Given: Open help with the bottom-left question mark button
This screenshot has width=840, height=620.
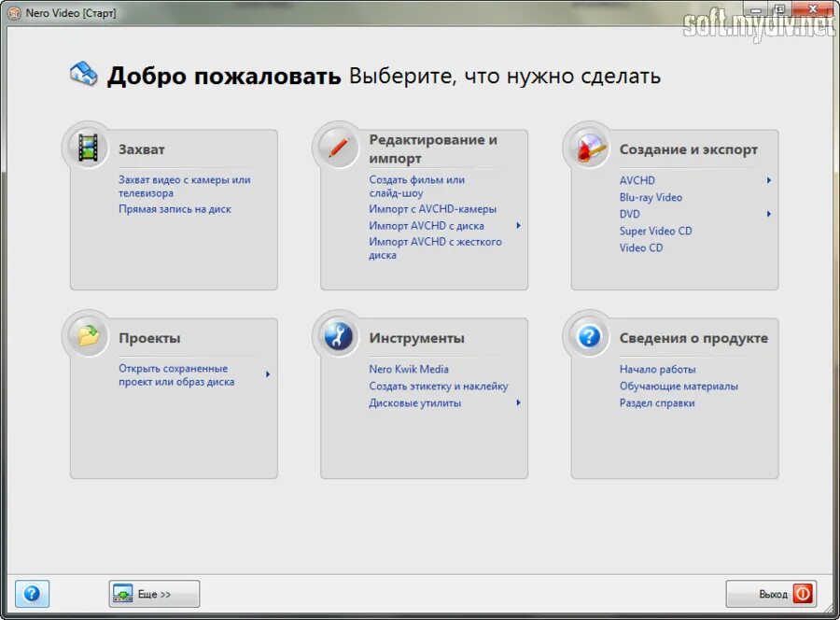Looking at the screenshot, I should click(32, 594).
